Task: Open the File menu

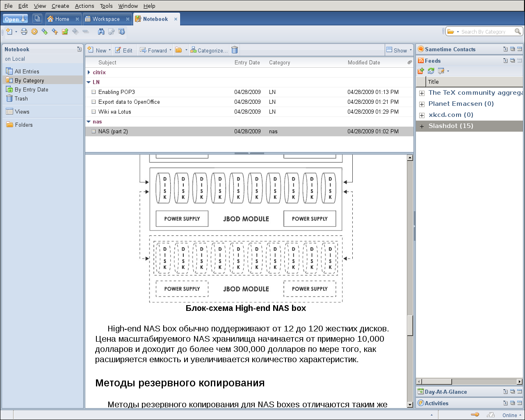Action: pyautogui.click(x=9, y=6)
